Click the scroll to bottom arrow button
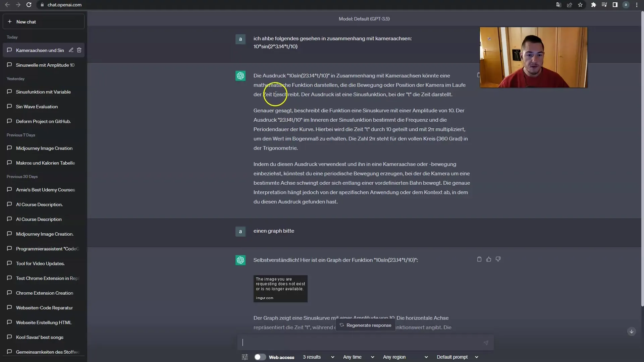Screen dimensions: 644x362 (x=631, y=331)
